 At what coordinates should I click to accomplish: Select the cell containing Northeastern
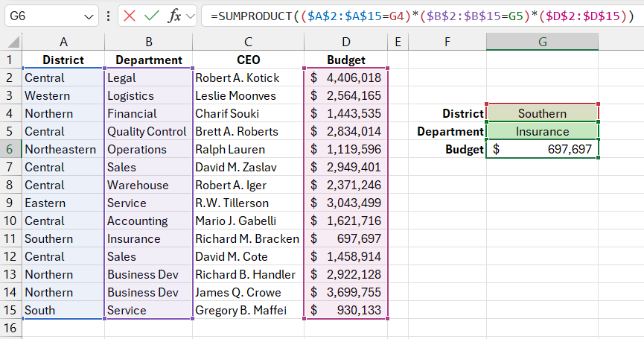[63, 149]
